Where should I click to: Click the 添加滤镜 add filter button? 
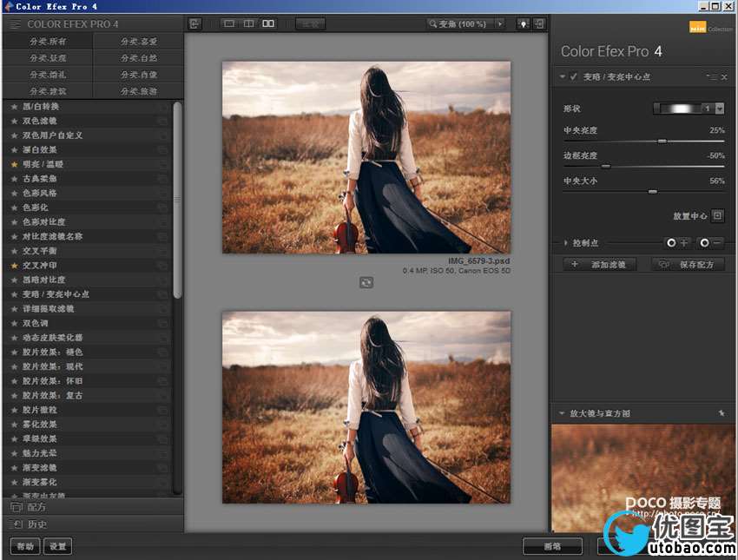tap(600, 265)
